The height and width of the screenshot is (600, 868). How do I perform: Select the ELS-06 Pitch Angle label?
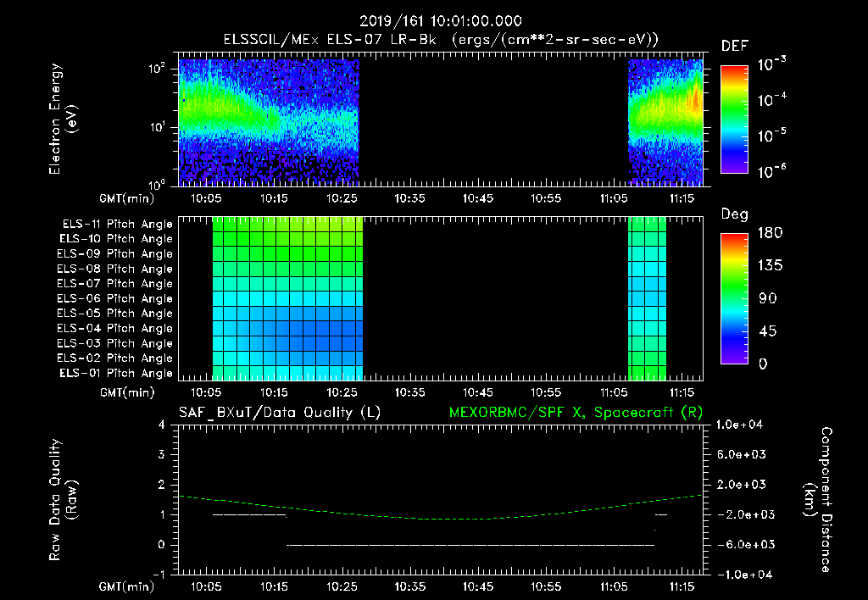pos(114,298)
